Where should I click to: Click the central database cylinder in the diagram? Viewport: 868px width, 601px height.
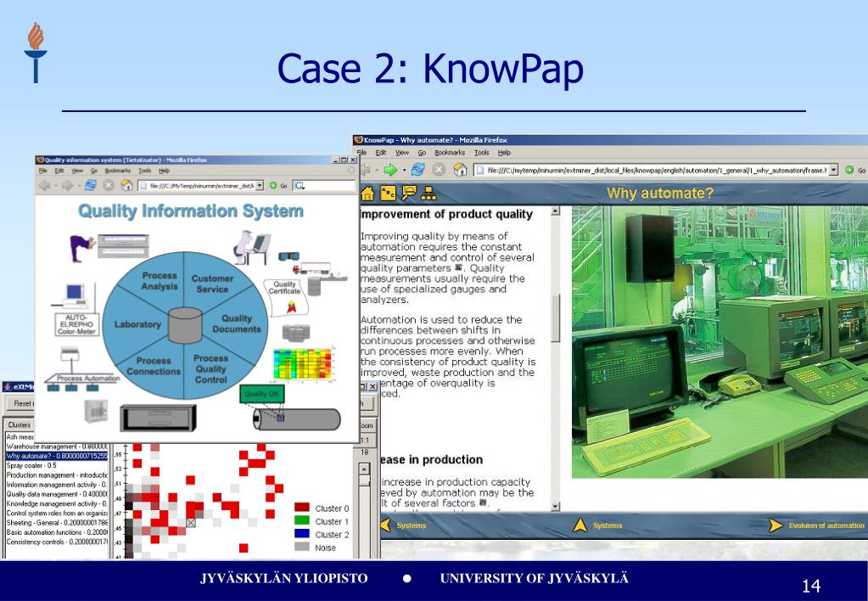tap(185, 326)
